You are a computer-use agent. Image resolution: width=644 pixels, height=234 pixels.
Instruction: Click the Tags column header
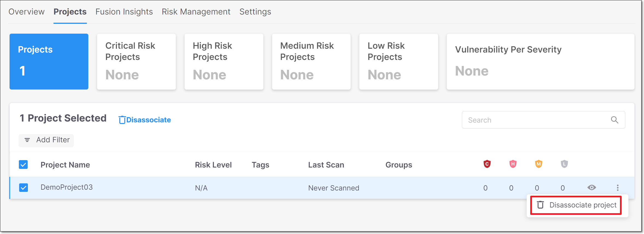[x=260, y=165]
